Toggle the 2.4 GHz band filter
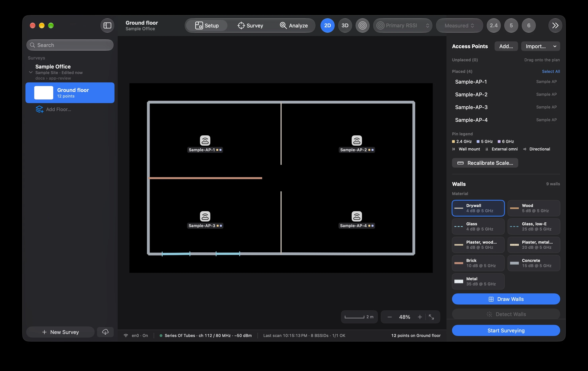The height and width of the screenshot is (371, 588). pyautogui.click(x=494, y=25)
